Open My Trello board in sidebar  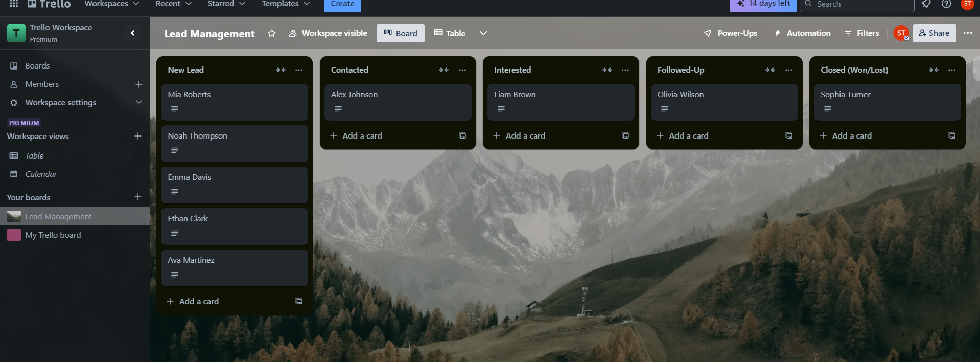coord(75,235)
